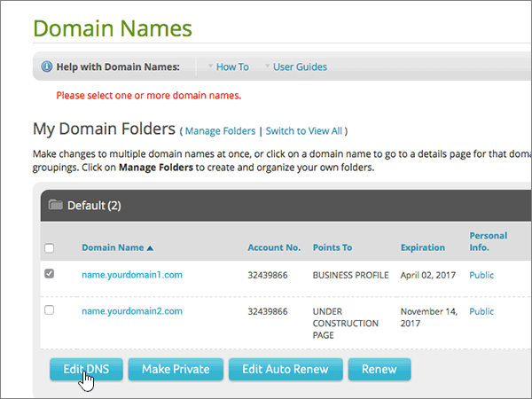Screen dimensions: 532x399
Task: Click the Edit DNS button
Action: (x=86, y=369)
